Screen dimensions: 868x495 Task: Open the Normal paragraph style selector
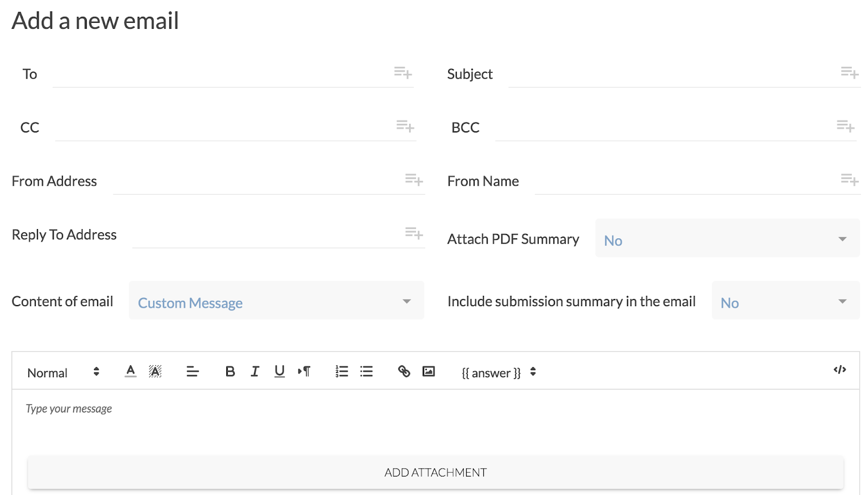(63, 372)
